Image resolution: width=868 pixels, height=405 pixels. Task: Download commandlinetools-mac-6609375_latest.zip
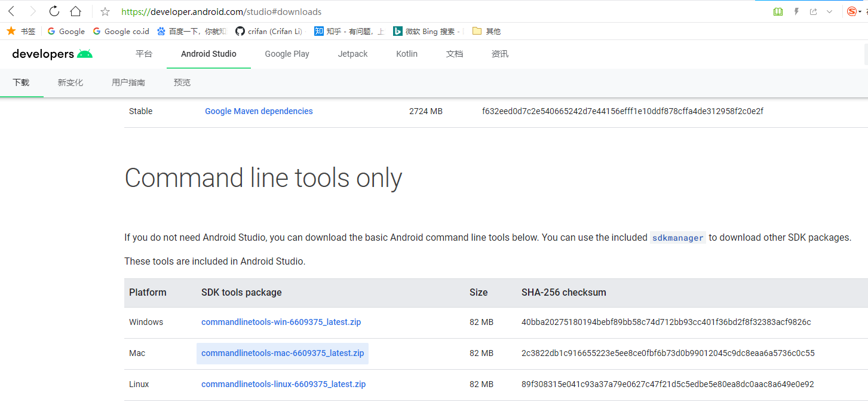(283, 353)
